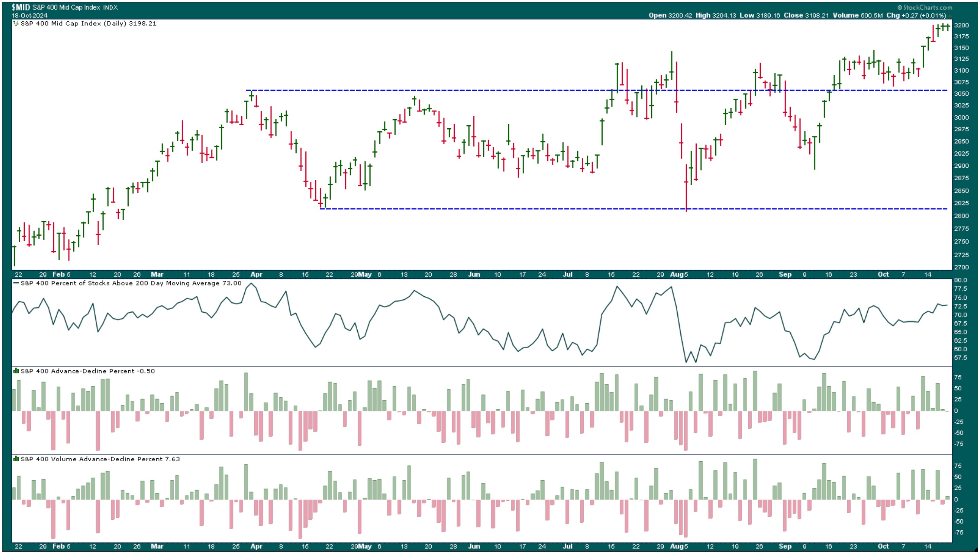Click the 3200 label on the price axis
The height and width of the screenshot is (554, 980).
(961, 25)
